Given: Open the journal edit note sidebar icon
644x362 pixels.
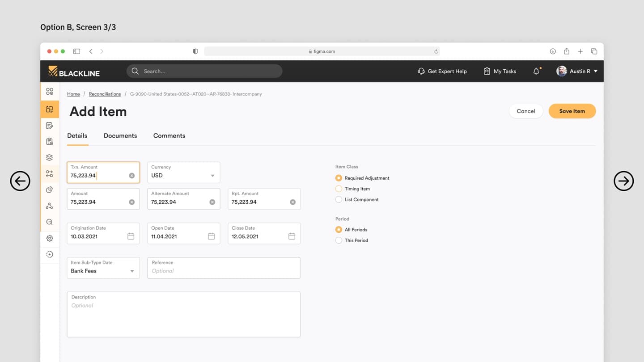Looking at the screenshot, I should pos(50,126).
